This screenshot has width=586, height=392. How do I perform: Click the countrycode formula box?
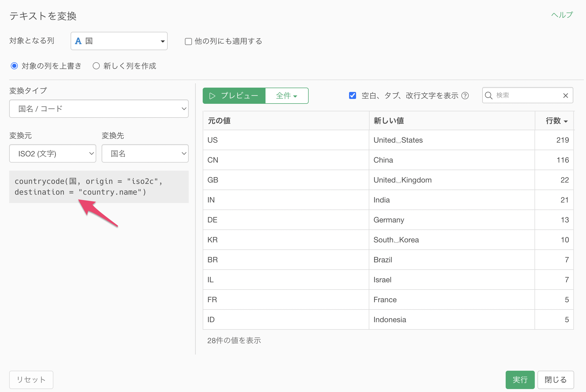pos(99,187)
